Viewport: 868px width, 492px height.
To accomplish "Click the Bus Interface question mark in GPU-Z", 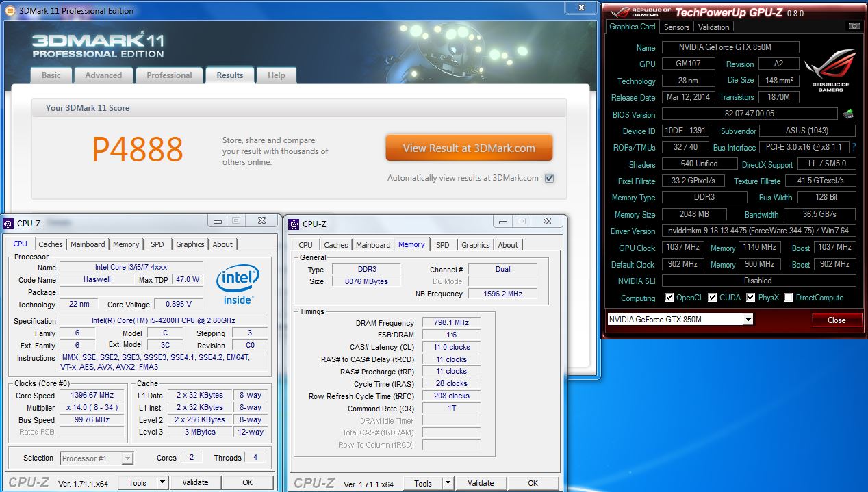I will [854, 148].
